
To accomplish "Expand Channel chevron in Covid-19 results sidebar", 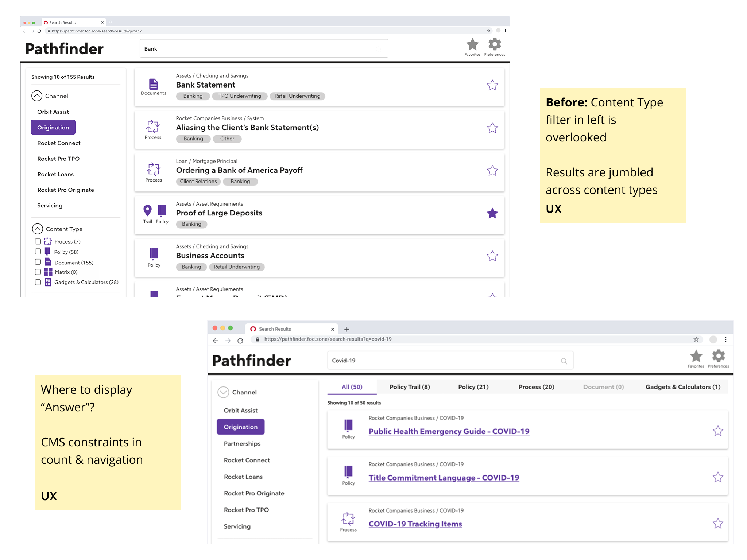I will (223, 392).
